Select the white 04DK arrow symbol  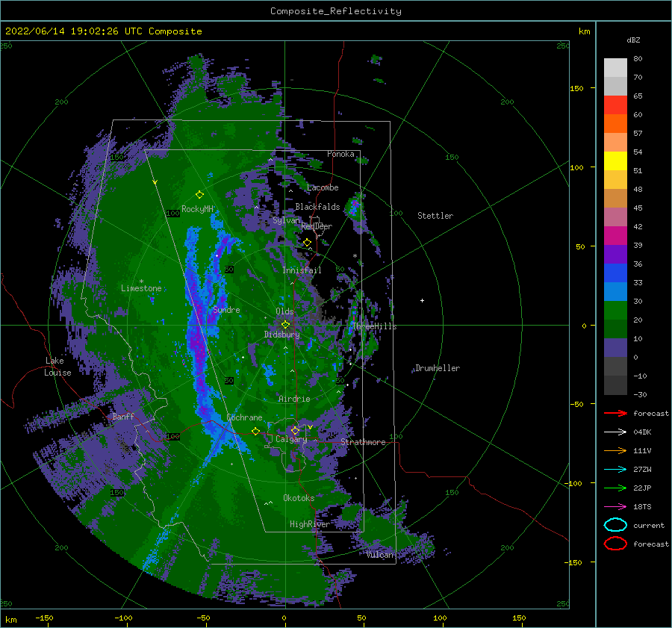(615, 432)
